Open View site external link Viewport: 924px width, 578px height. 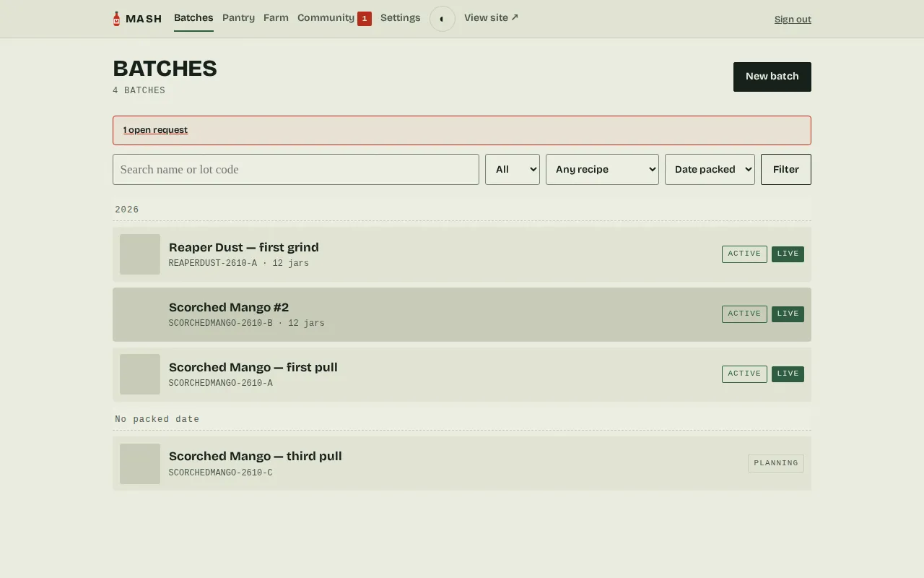pyautogui.click(x=492, y=18)
